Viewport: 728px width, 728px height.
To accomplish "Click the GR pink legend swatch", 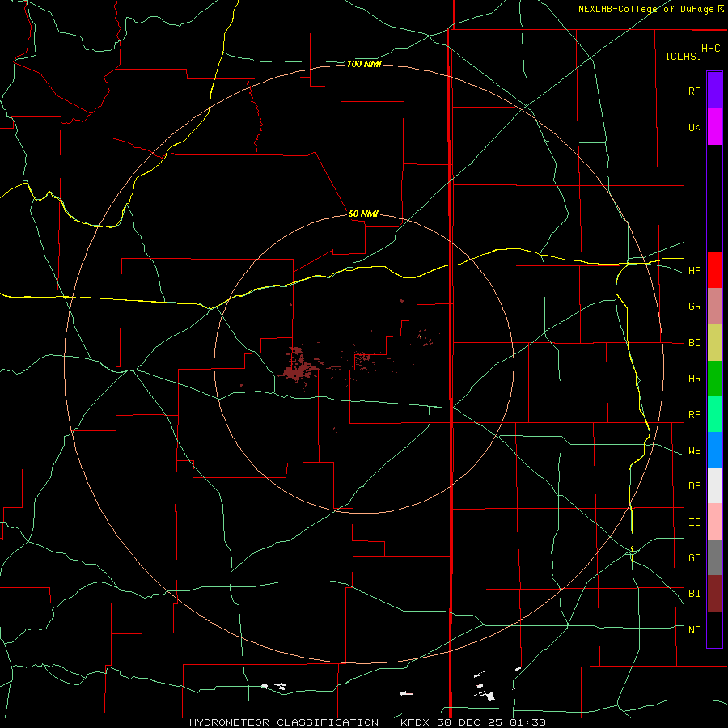I will [714, 306].
